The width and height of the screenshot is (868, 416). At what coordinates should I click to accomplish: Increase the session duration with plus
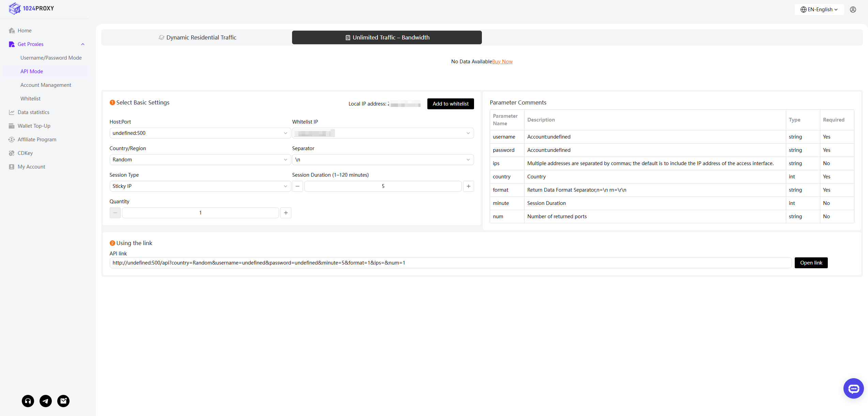coord(469,186)
